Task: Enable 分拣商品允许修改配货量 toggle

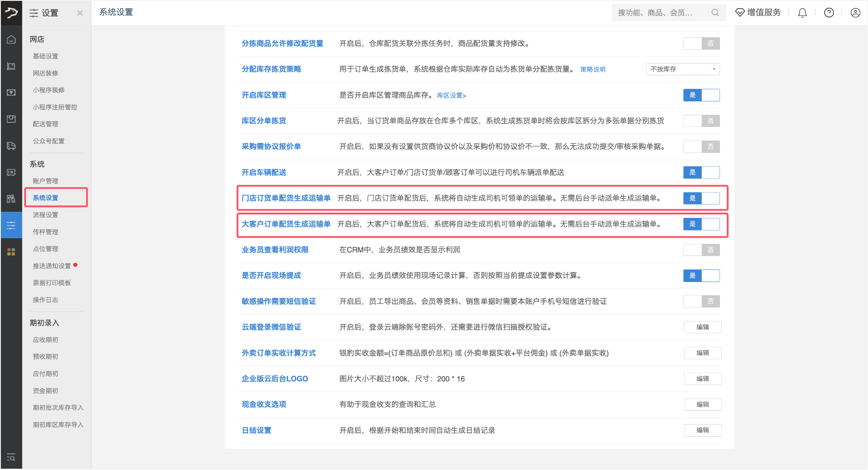Action: coord(701,43)
